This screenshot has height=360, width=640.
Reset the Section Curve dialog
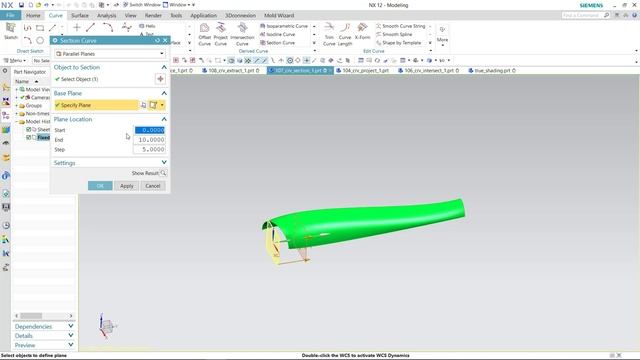coord(158,40)
